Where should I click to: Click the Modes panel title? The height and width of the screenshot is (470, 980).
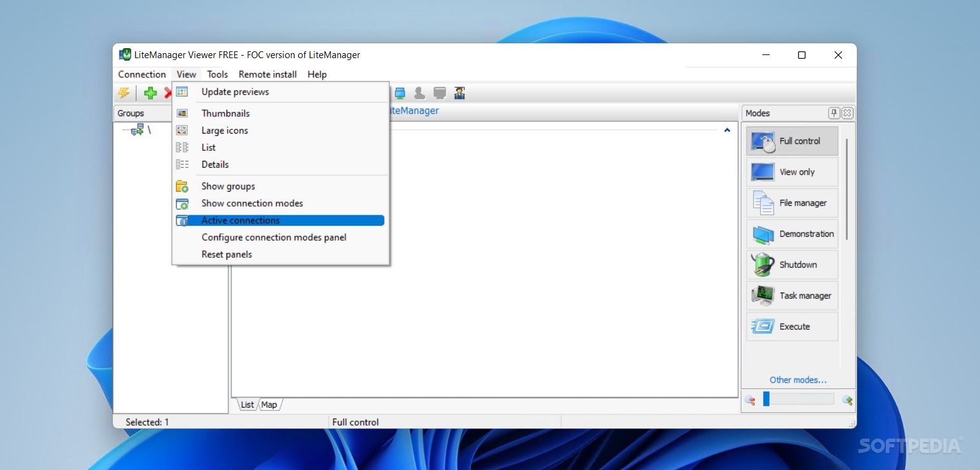(x=757, y=113)
